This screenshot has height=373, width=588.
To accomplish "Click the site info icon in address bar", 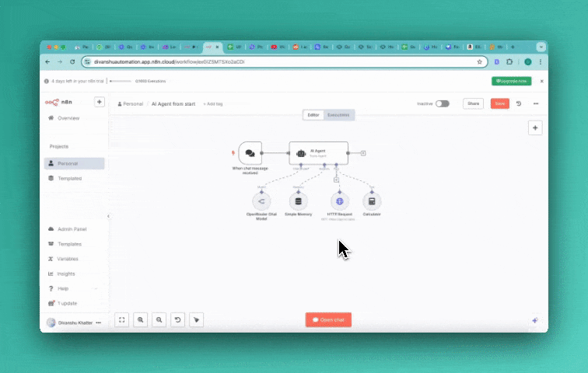I will click(87, 62).
